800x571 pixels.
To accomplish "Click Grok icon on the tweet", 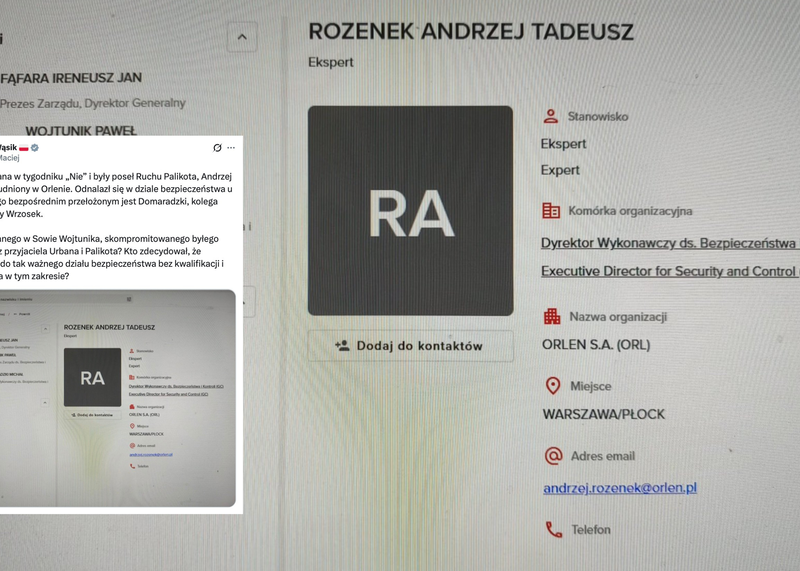I will pyautogui.click(x=217, y=147).
